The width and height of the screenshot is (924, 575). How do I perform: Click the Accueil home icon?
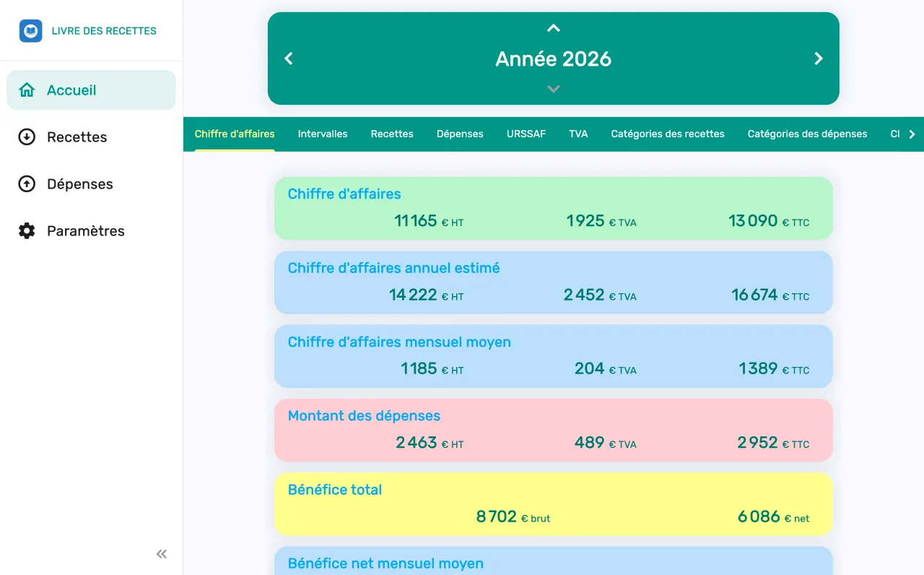[x=27, y=90]
